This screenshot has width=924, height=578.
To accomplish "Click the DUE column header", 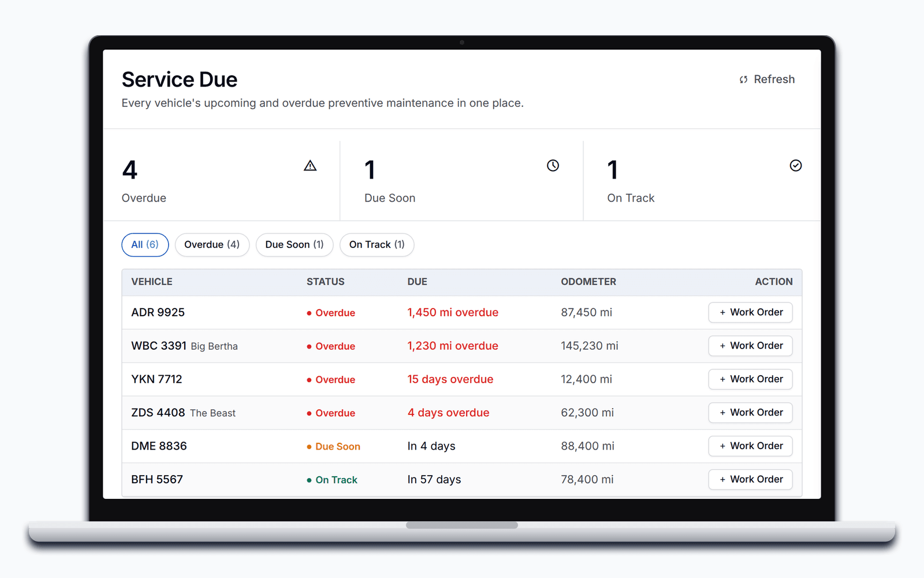I will coord(418,282).
